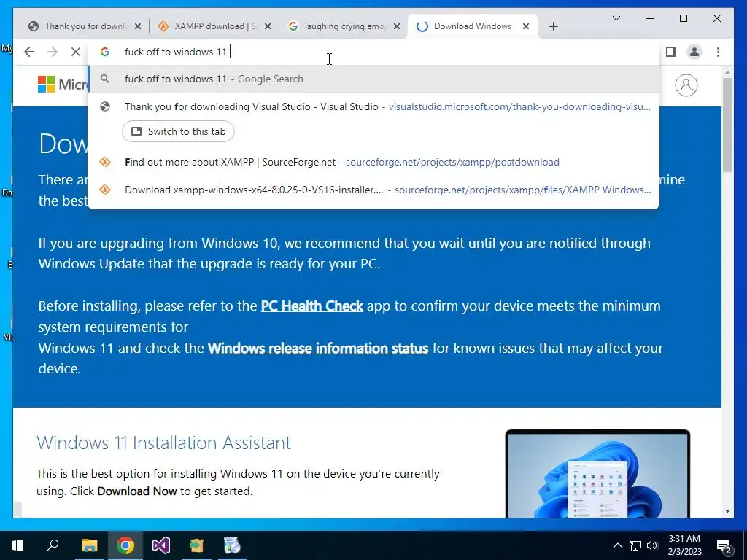Open Windows release information status link
This screenshot has height=560, width=747.
click(318, 348)
